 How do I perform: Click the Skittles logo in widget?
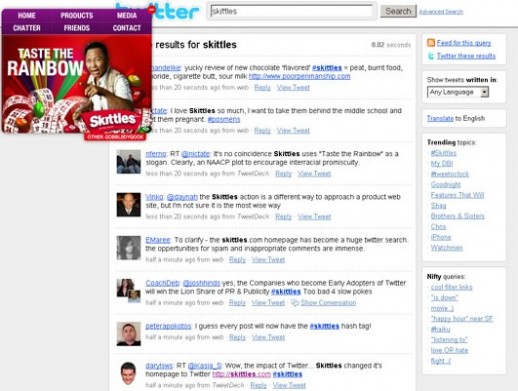[x=112, y=120]
